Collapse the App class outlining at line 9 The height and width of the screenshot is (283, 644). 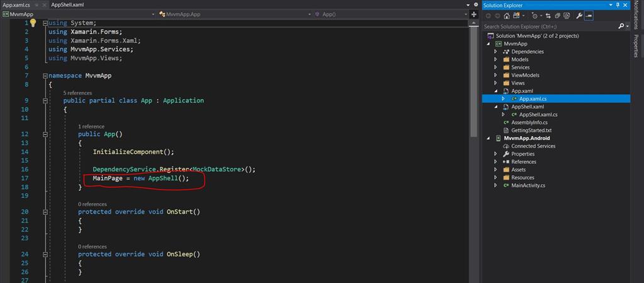click(45, 100)
